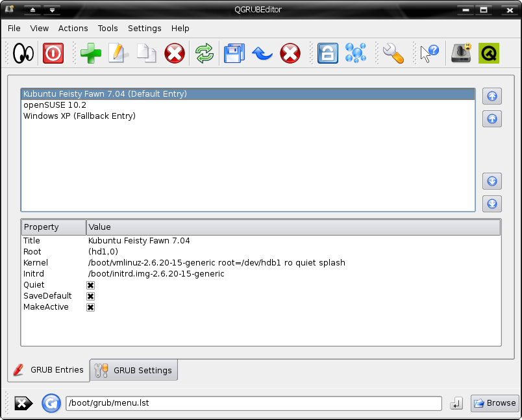Viewport: 522px width, 420px height.
Task: Toggle the Quiet checkbox
Action: tap(91, 285)
